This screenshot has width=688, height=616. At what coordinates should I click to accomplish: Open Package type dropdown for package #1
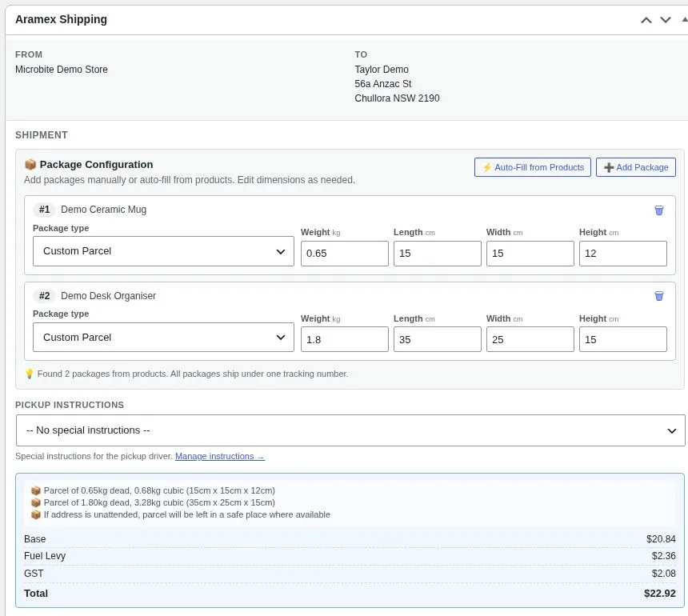pyautogui.click(x=163, y=251)
